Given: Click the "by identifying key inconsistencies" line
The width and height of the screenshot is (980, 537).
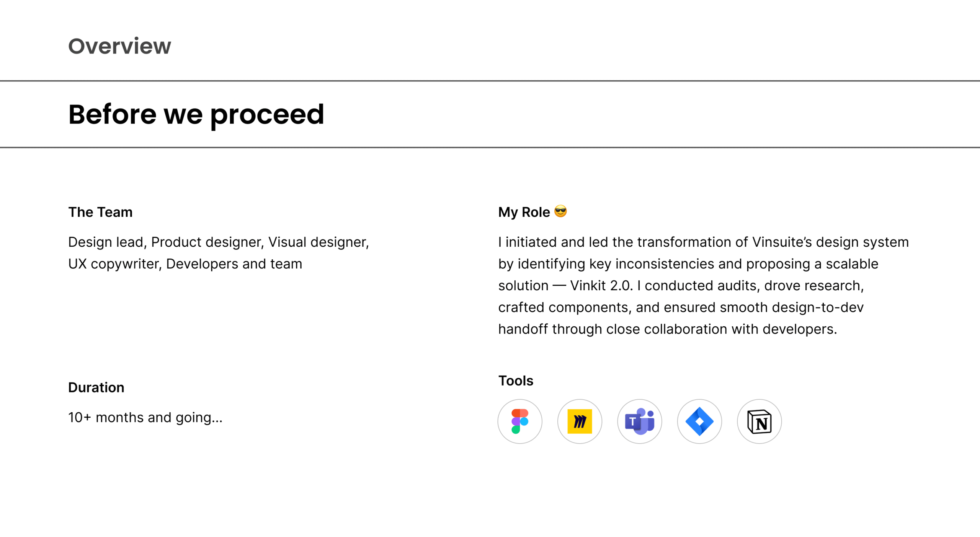Looking at the screenshot, I should click(688, 264).
